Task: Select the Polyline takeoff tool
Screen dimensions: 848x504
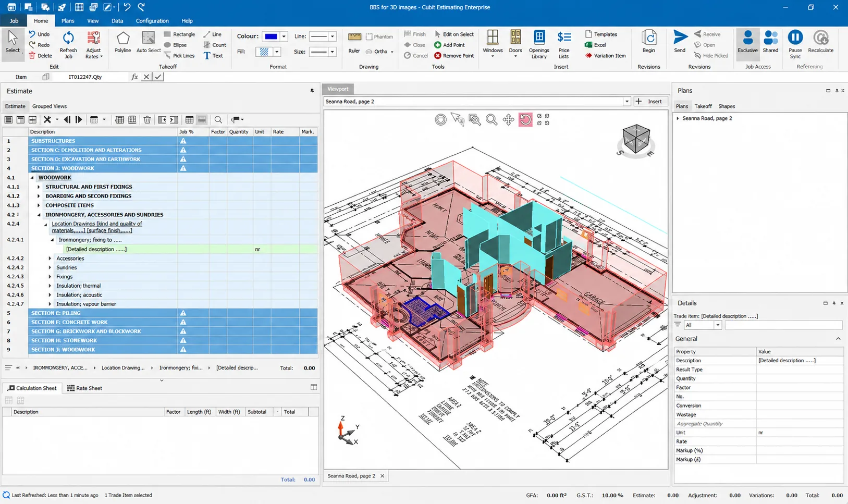Action: pyautogui.click(x=122, y=43)
